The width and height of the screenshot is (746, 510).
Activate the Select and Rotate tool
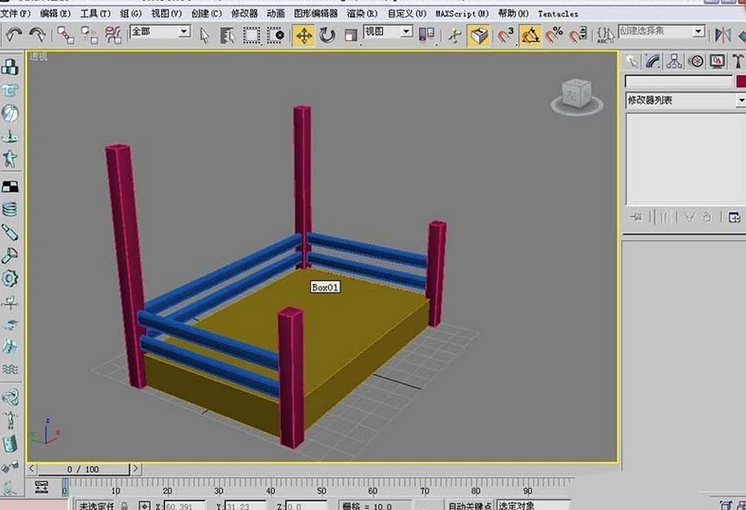[327, 35]
